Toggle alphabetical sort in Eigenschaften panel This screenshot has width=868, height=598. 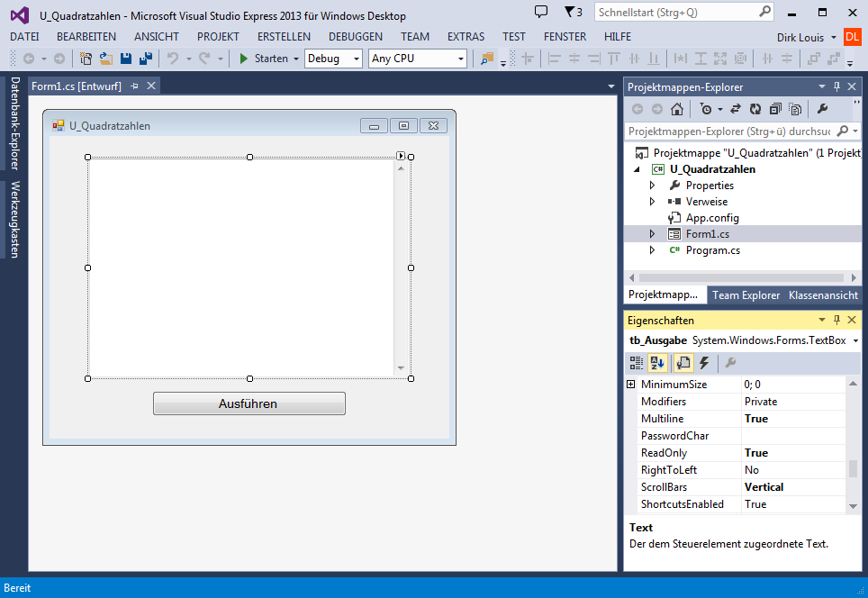657,363
